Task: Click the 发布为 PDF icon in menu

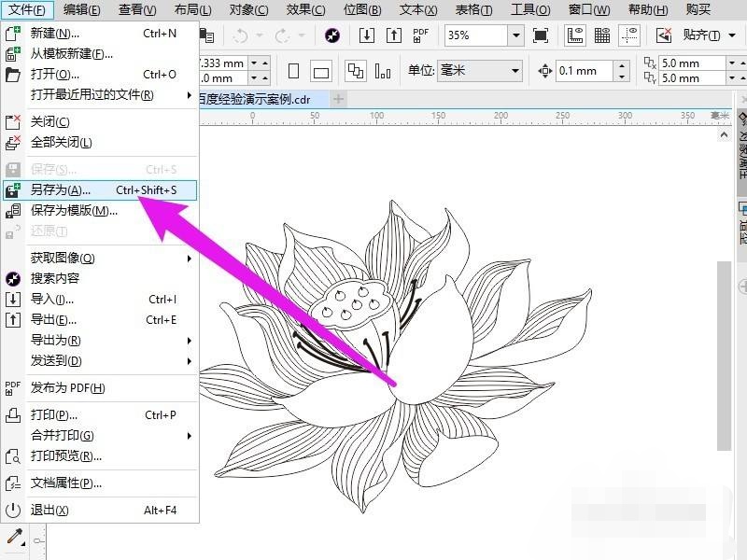Action: 13,388
